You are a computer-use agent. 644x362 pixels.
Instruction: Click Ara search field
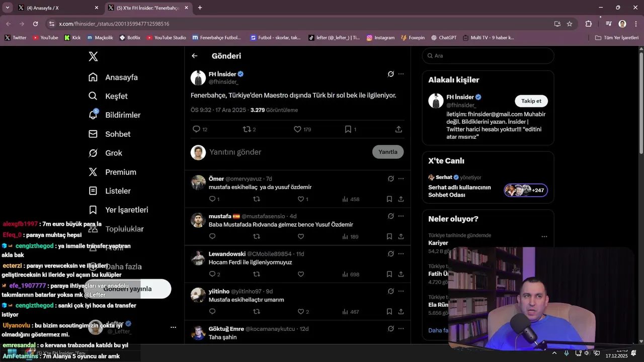[488, 56]
